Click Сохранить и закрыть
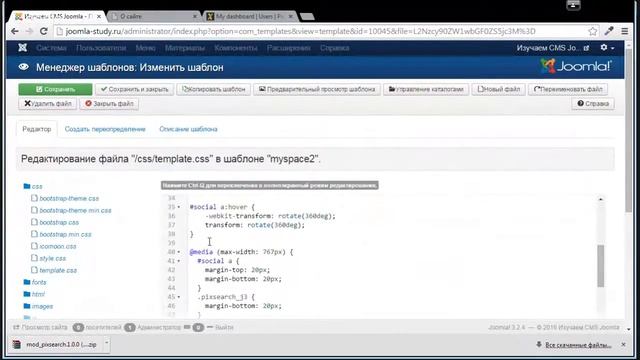The height and width of the screenshot is (360, 640). click(x=134, y=89)
